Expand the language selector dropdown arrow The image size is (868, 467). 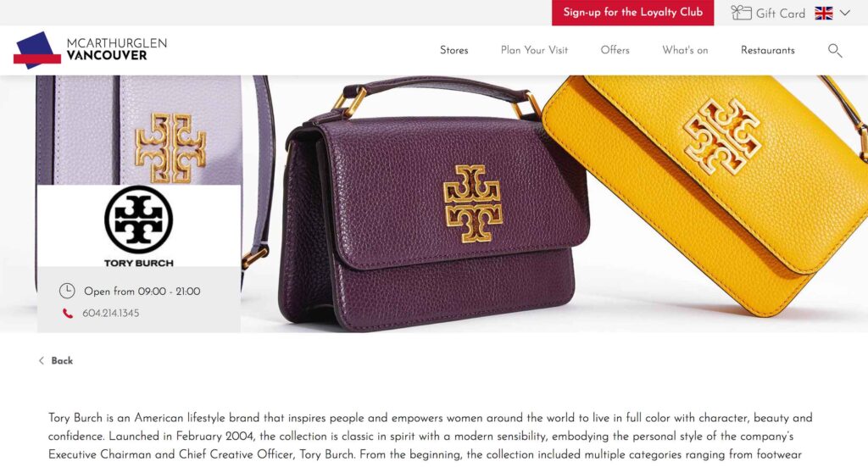pos(845,14)
